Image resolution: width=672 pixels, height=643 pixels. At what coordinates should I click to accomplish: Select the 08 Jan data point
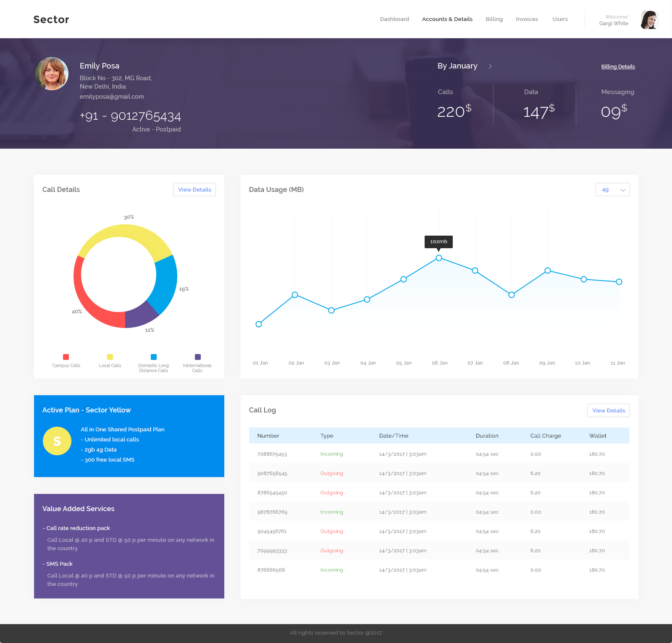click(512, 295)
